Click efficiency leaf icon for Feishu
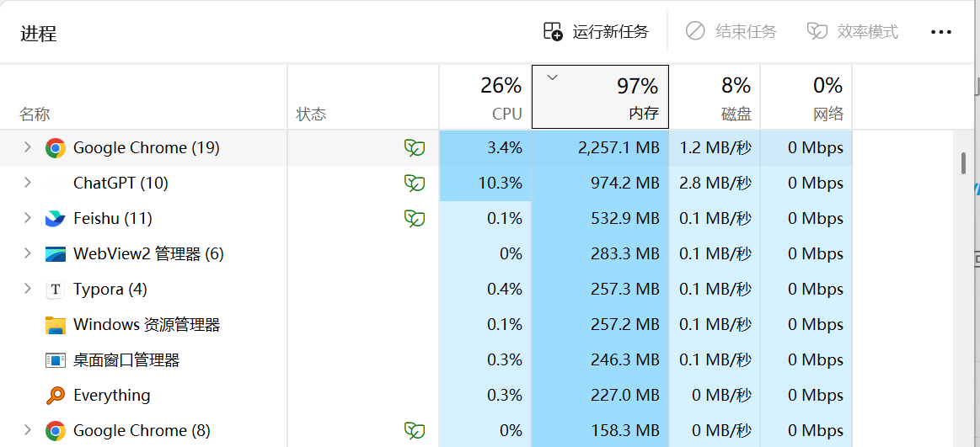This screenshot has width=980, height=447. [415, 219]
